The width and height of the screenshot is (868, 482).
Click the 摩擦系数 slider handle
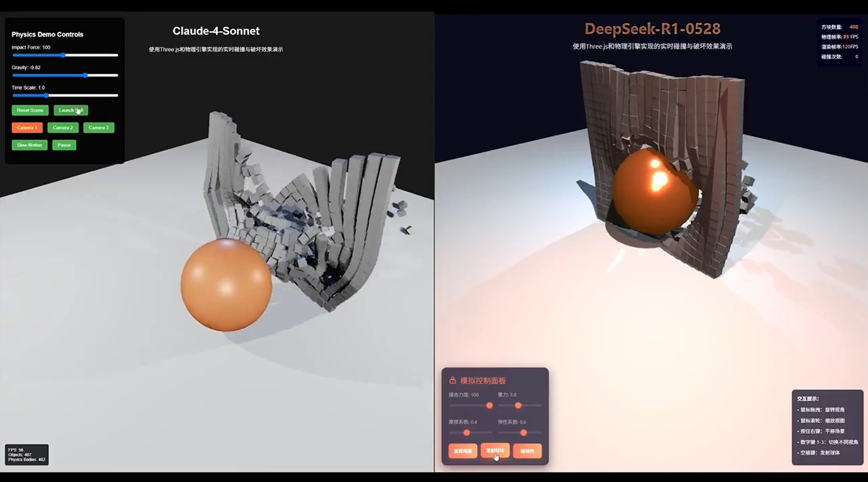(467, 432)
